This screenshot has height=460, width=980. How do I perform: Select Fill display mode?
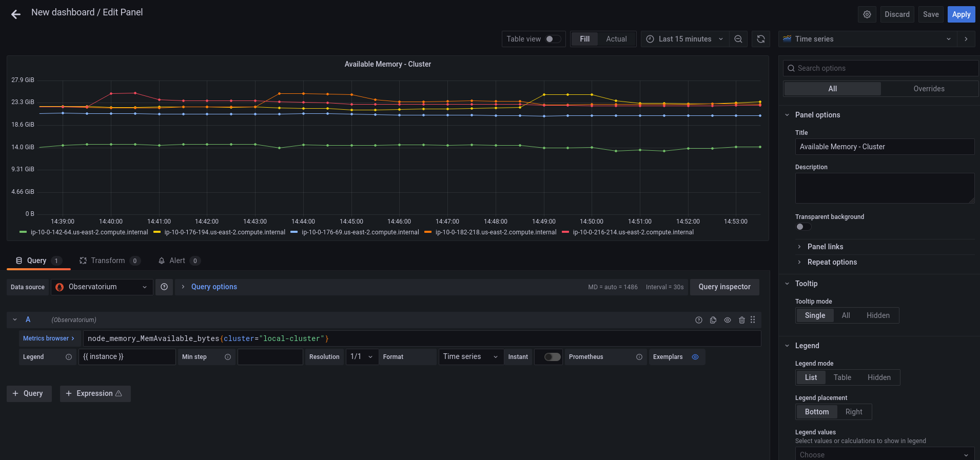585,39
